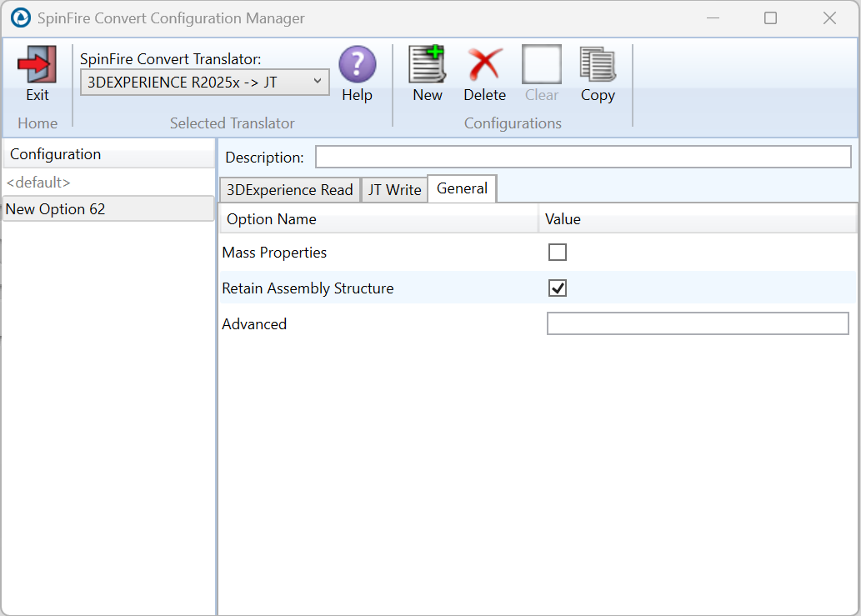This screenshot has height=616, width=861.
Task: Uncheck Retain Assembly Structure
Action: tap(558, 288)
